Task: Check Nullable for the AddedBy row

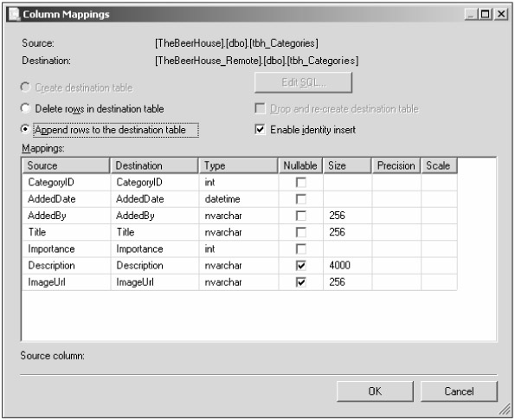Action: [301, 216]
